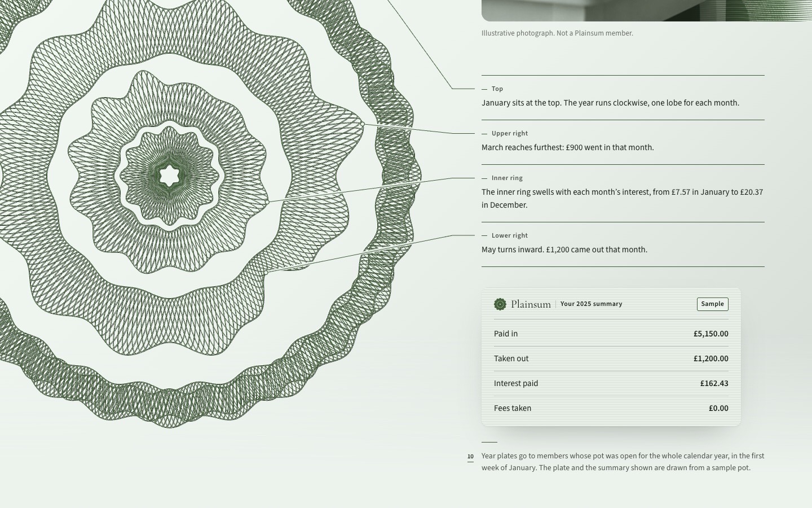Click the 'May turns inward' sentence
The height and width of the screenshot is (508, 812).
pyautogui.click(x=564, y=249)
